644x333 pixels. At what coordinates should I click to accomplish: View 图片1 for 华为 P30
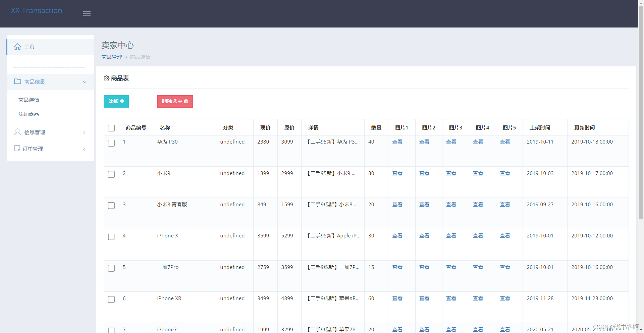pos(397,142)
